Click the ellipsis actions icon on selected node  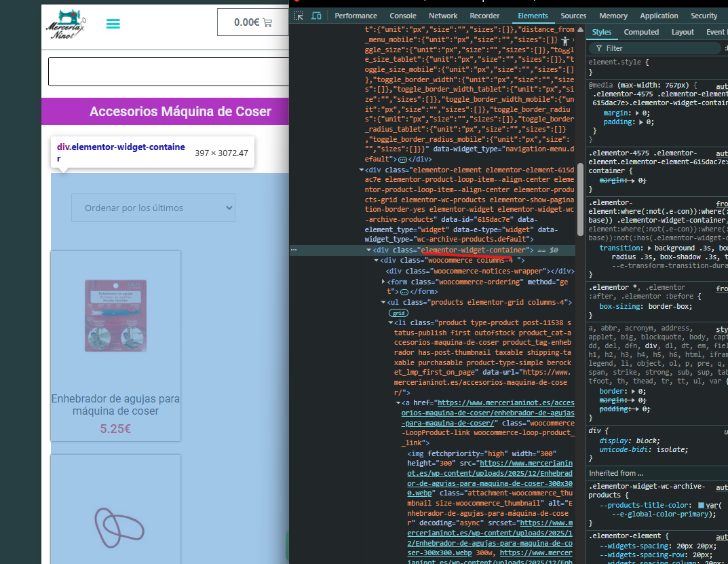pyautogui.click(x=294, y=250)
